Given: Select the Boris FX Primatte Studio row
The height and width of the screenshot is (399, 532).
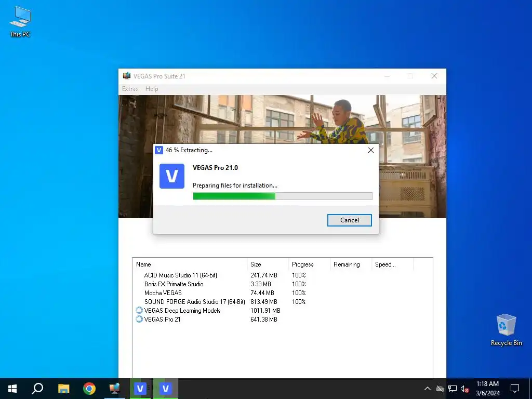Looking at the screenshot, I should [x=282, y=284].
